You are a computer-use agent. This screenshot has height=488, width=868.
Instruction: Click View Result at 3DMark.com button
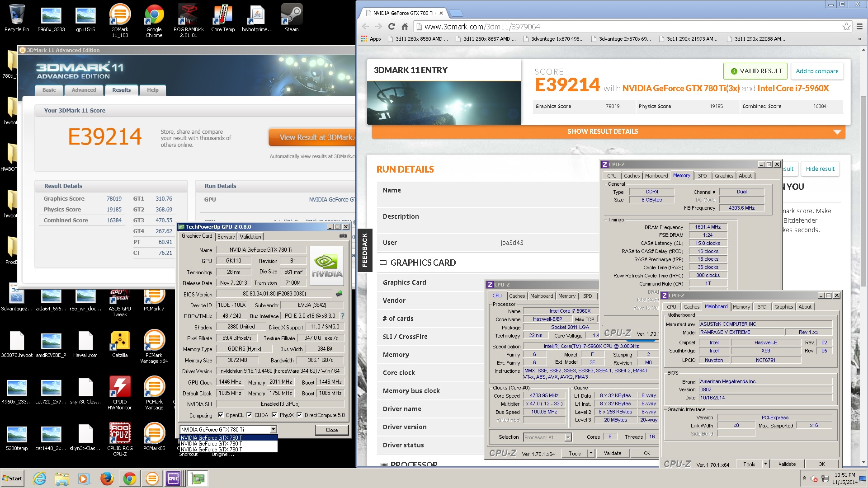(x=312, y=137)
